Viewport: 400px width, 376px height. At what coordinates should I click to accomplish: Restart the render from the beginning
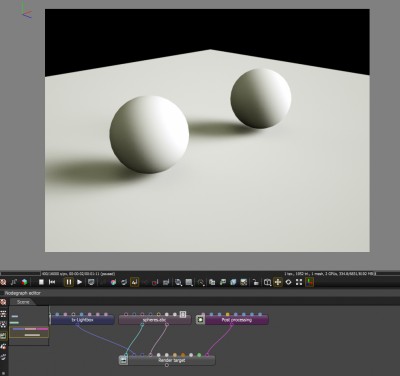(52, 282)
